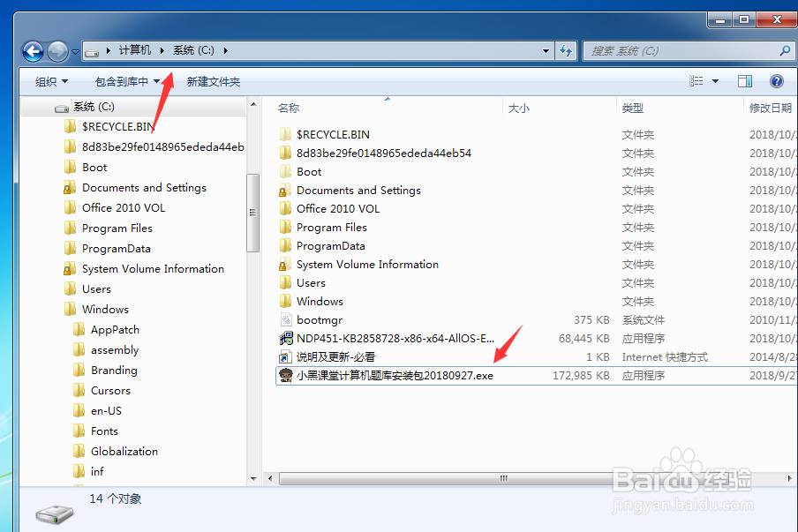This screenshot has height=532, width=798.
Task: Click the navigation pane scroll down arrow
Action: [253, 478]
